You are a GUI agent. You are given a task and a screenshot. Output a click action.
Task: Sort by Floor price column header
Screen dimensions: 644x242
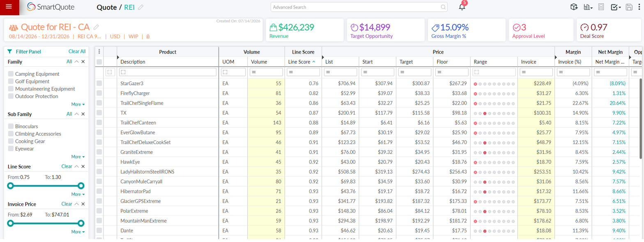[x=451, y=62]
